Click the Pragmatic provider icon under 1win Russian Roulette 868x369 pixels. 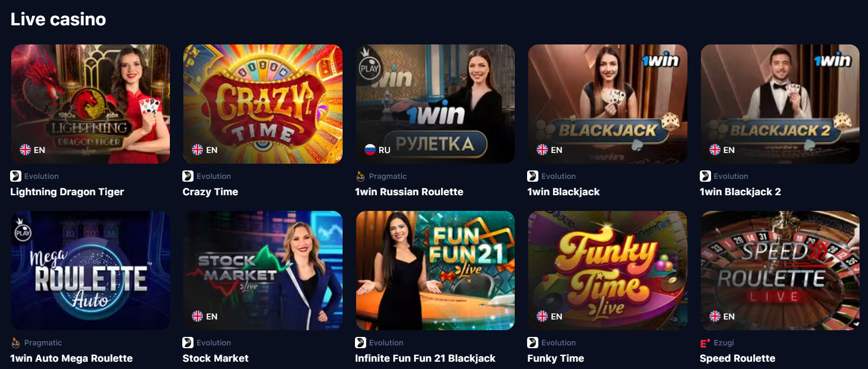[361, 176]
